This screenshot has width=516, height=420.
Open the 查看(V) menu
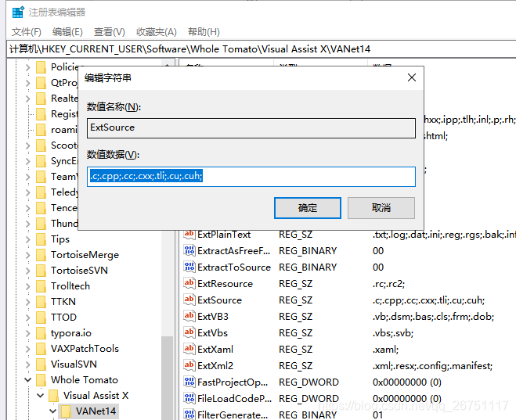110,32
